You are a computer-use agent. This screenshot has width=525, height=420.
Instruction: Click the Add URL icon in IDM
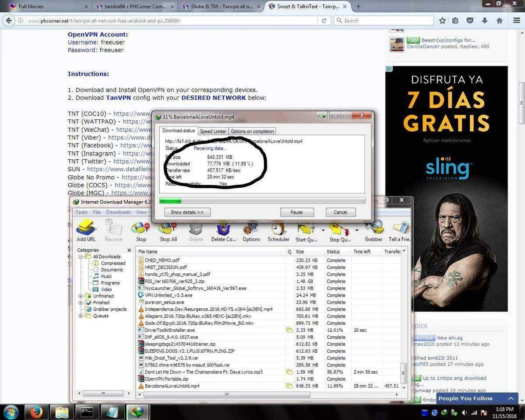click(x=86, y=231)
